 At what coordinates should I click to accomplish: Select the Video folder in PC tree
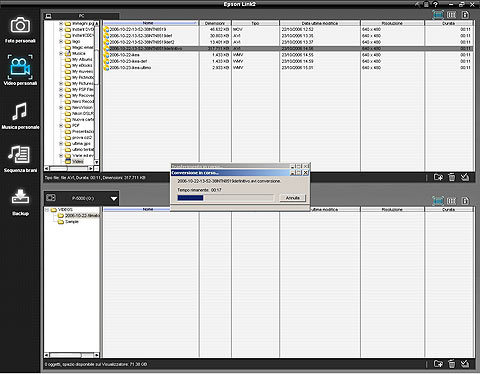coord(74,161)
